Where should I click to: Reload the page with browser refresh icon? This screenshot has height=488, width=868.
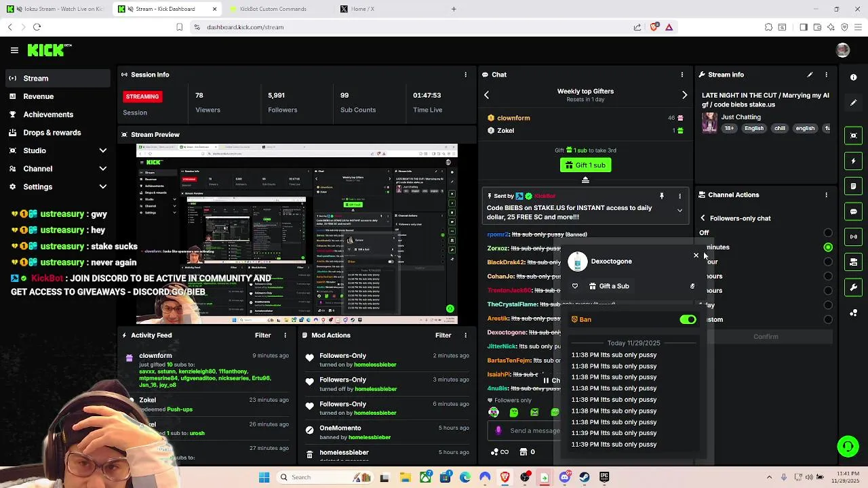pyautogui.click(x=37, y=27)
